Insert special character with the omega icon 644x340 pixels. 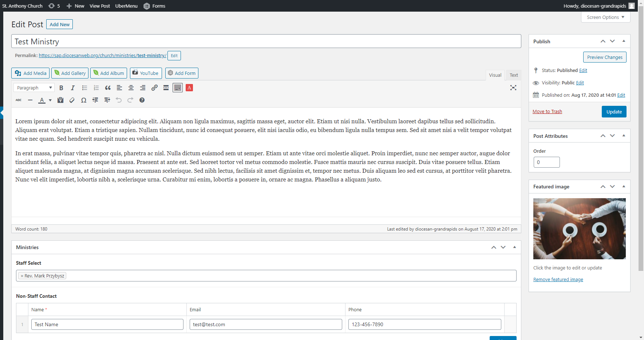click(x=84, y=100)
